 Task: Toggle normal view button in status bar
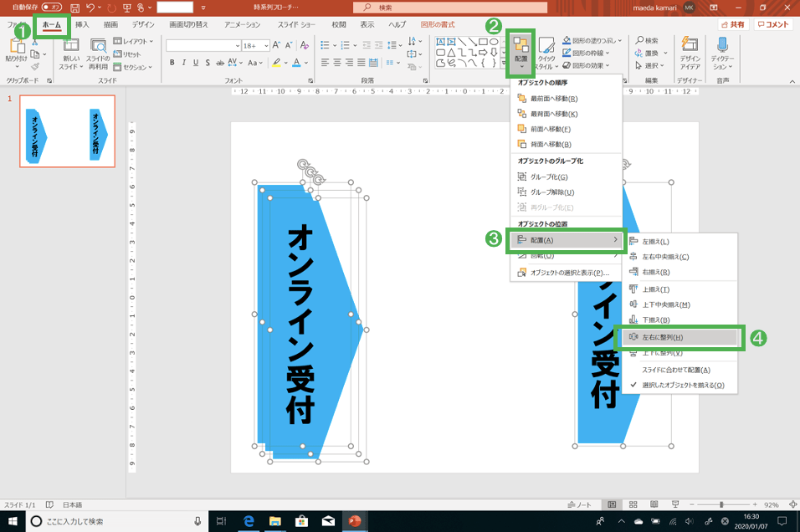click(x=611, y=504)
